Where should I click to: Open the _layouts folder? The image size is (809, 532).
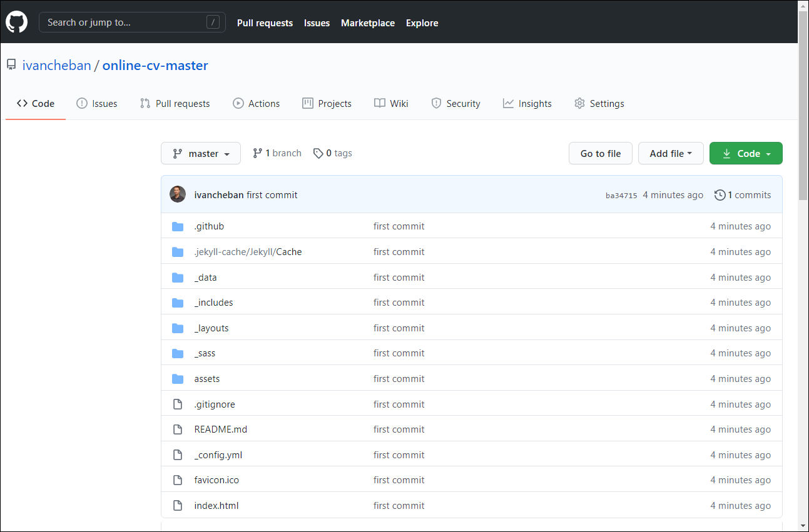211,328
